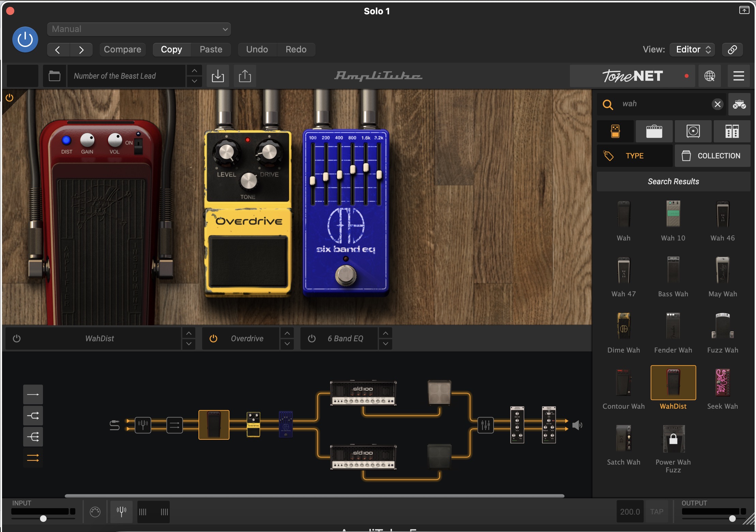Click the tuner block in signal chain
The image size is (756, 532).
[143, 425]
